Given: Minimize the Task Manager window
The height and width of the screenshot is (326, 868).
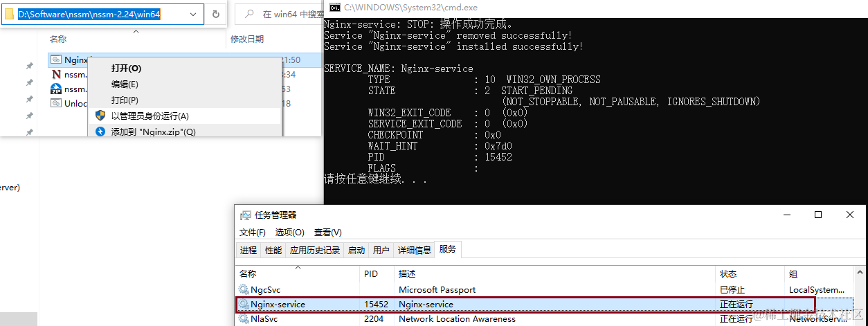Looking at the screenshot, I should coord(786,215).
